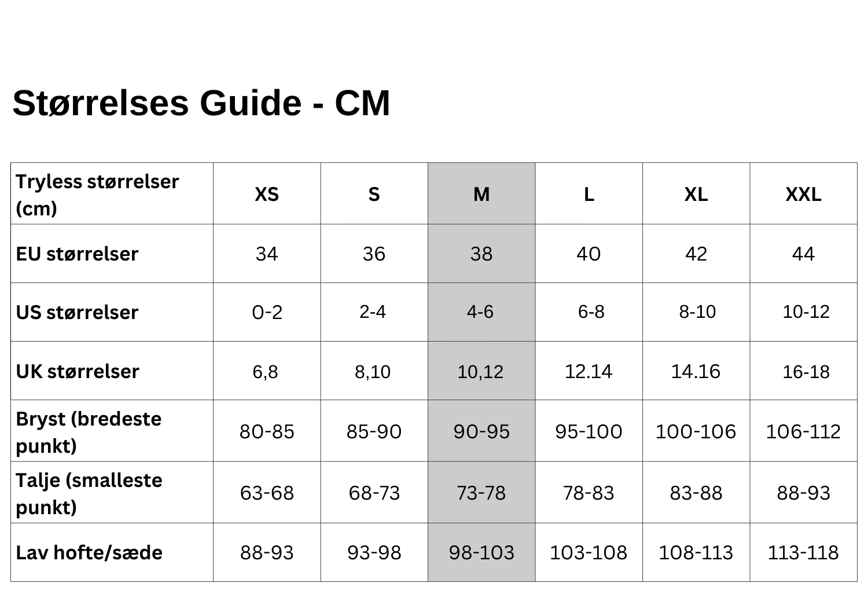
Task: Select the bust 80-85 cell
Action: tap(267, 431)
